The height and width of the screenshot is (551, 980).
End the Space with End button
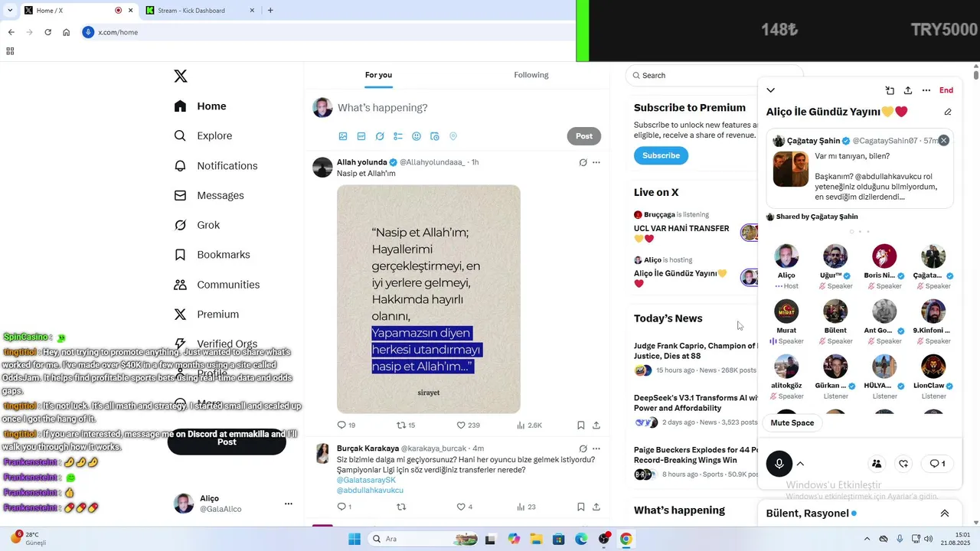pos(946,90)
